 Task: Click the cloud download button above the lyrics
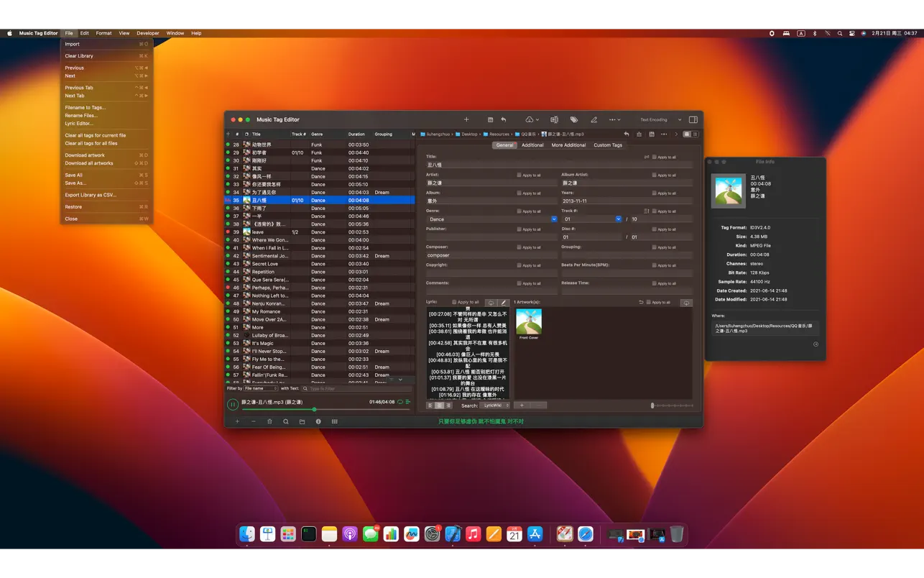pos(491,303)
